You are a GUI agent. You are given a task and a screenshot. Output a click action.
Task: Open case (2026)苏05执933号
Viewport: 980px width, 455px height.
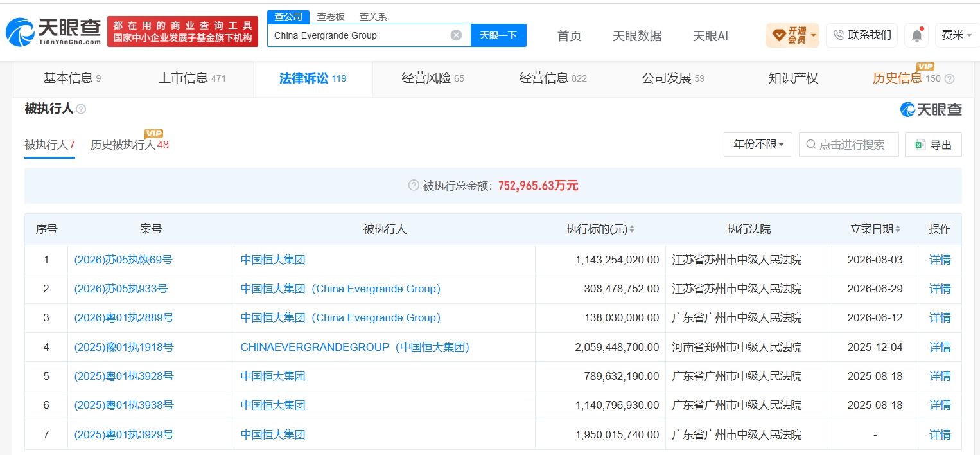(x=121, y=289)
